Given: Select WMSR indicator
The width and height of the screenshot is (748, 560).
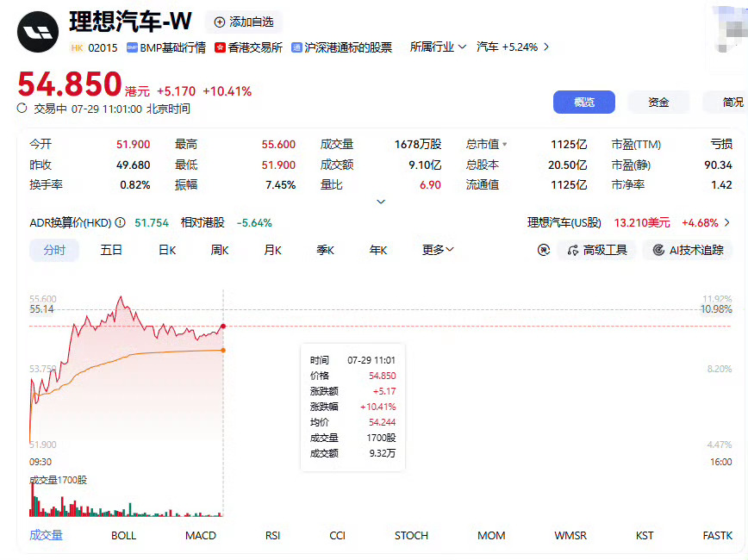Looking at the screenshot, I should point(570,535).
